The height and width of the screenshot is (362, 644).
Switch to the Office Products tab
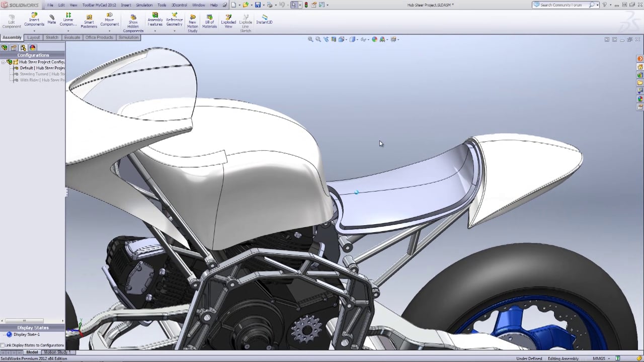tap(99, 38)
